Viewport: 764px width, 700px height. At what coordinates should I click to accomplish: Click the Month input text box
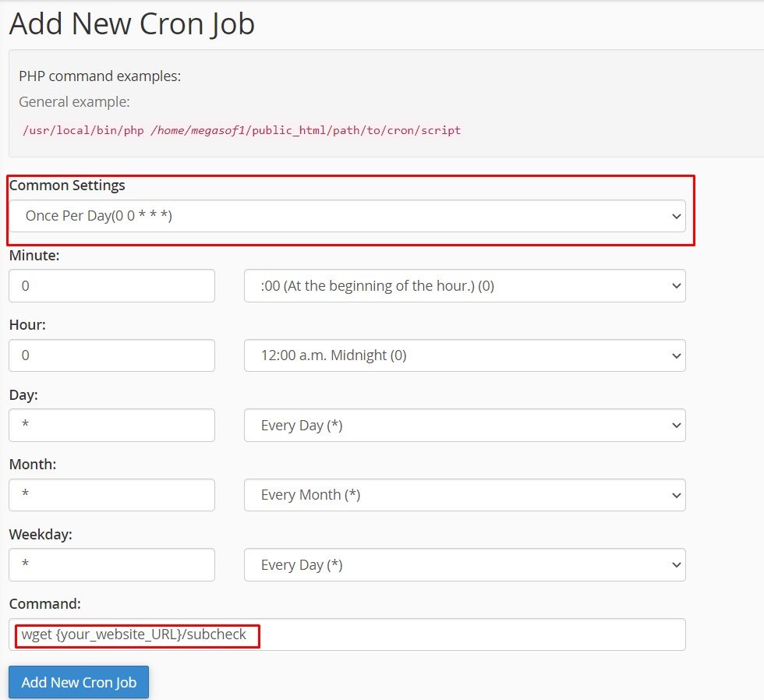coord(111,494)
